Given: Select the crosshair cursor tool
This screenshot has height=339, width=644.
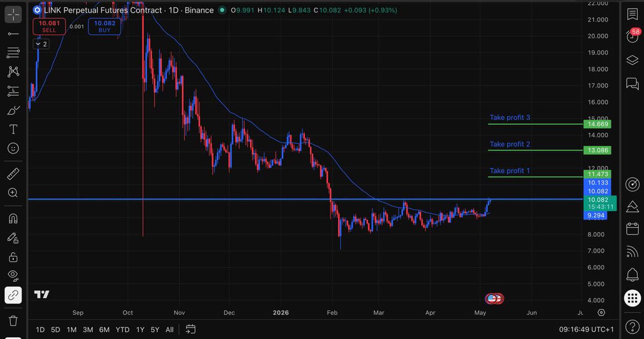Looking at the screenshot, I should [x=13, y=14].
